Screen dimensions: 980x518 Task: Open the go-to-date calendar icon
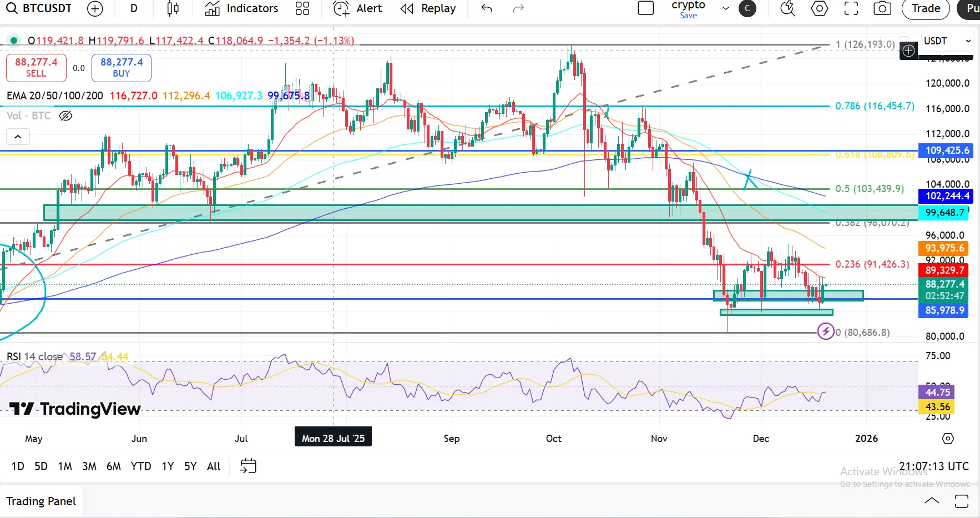[x=248, y=466]
